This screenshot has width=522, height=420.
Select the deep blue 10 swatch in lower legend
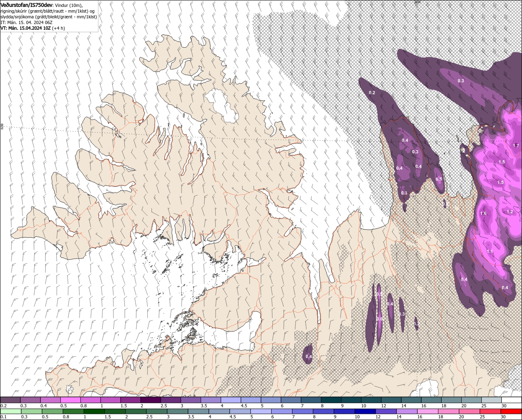365,411
